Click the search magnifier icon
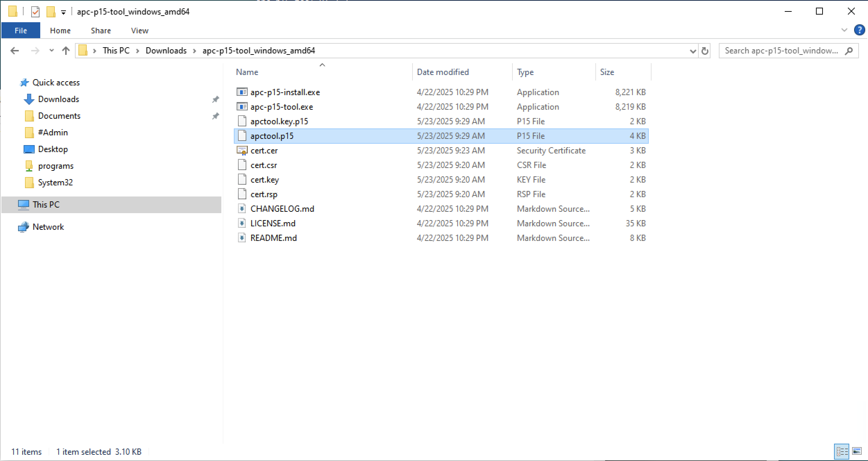868x461 pixels. pyautogui.click(x=849, y=51)
